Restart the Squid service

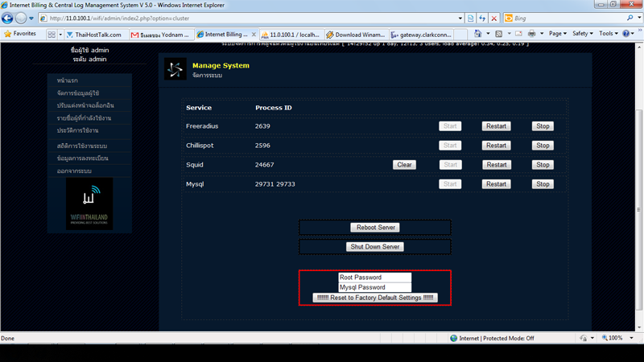(x=496, y=165)
